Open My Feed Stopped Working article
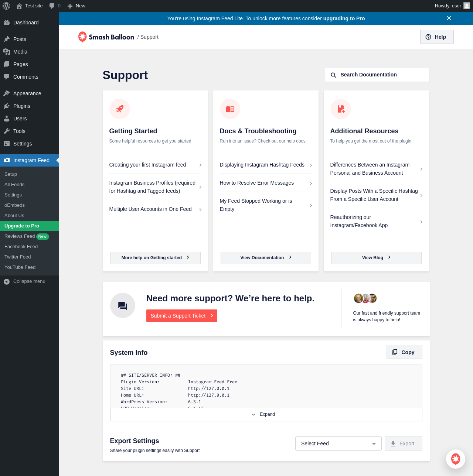This screenshot has height=476, width=473. click(266, 205)
